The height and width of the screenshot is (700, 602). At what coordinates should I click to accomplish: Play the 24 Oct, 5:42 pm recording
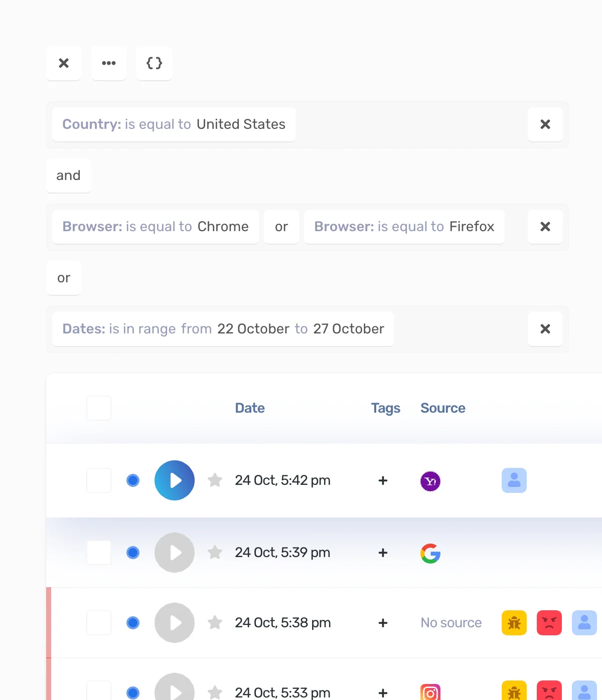175,480
